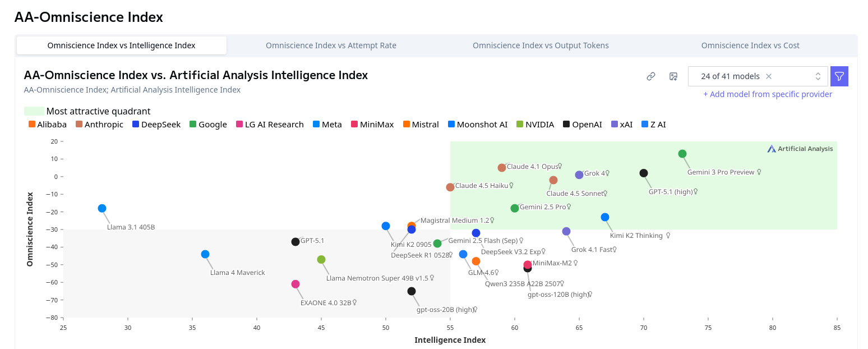Image resolution: width=868 pixels, height=349 pixels.
Task: Open the Omniscience Index vs Cost tab
Action: pyautogui.click(x=750, y=45)
